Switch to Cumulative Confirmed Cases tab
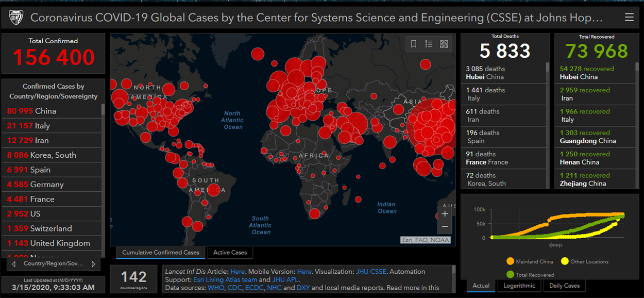The image size is (644, 298). tap(161, 253)
